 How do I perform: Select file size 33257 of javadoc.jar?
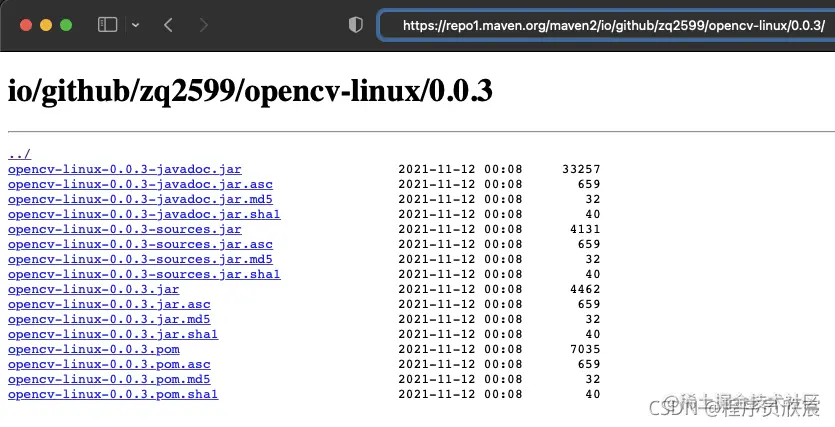pyautogui.click(x=581, y=169)
